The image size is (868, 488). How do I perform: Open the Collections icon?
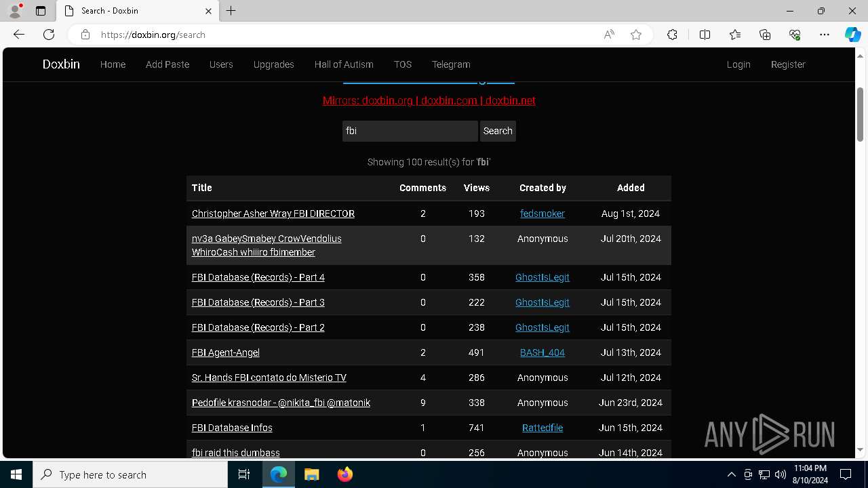pyautogui.click(x=765, y=35)
